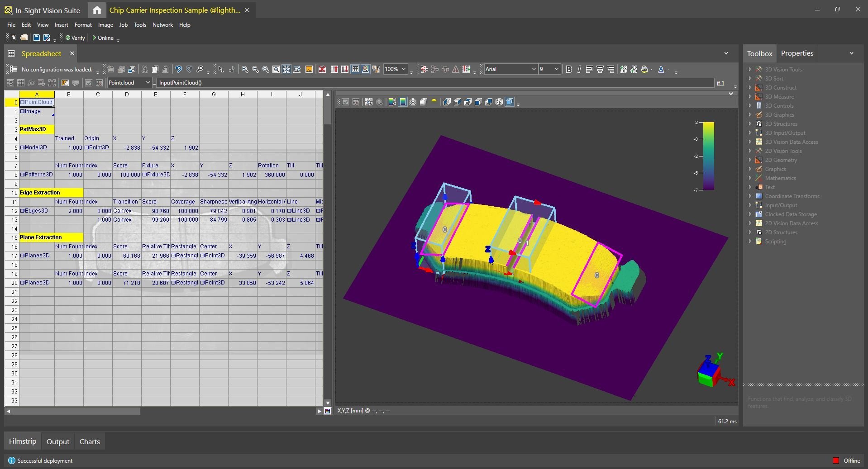
Task: Open the Arial font dropdown
Action: tap(533, 69)
